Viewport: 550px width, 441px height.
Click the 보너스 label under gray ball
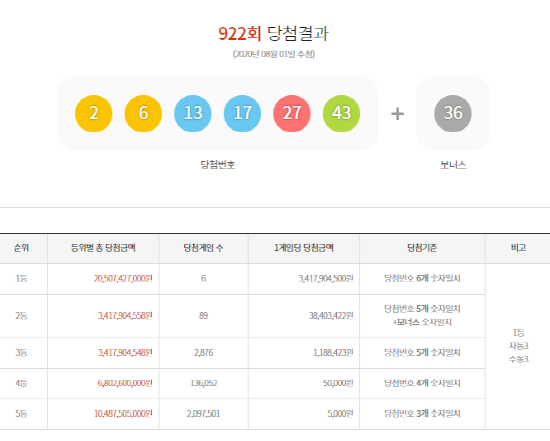[x=453, y=165]
